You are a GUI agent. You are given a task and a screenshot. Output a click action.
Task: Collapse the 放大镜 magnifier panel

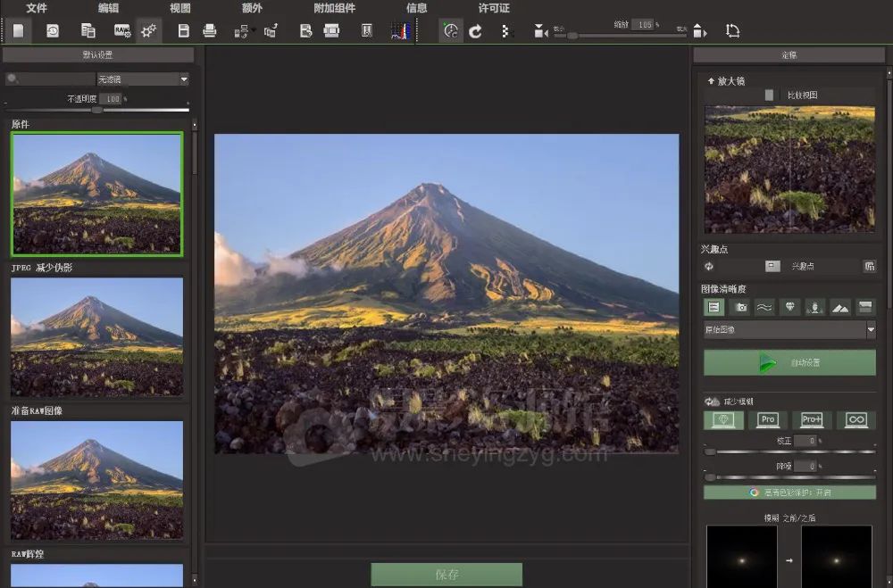pyautogui.click(x=712, y=80)
